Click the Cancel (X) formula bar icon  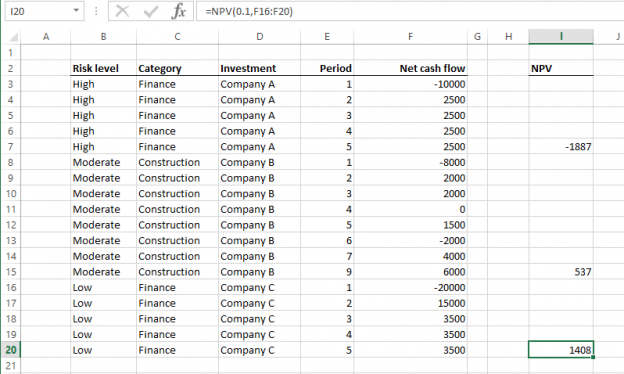coord(122,11)
